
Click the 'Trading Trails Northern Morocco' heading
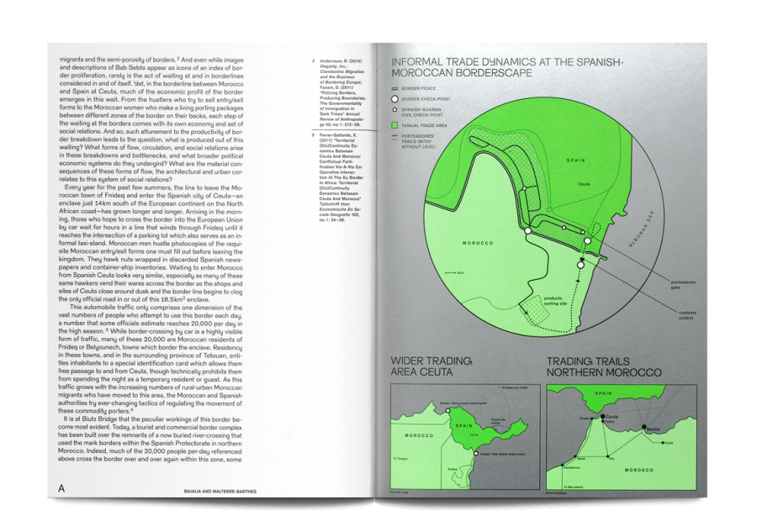click(603, 366)
